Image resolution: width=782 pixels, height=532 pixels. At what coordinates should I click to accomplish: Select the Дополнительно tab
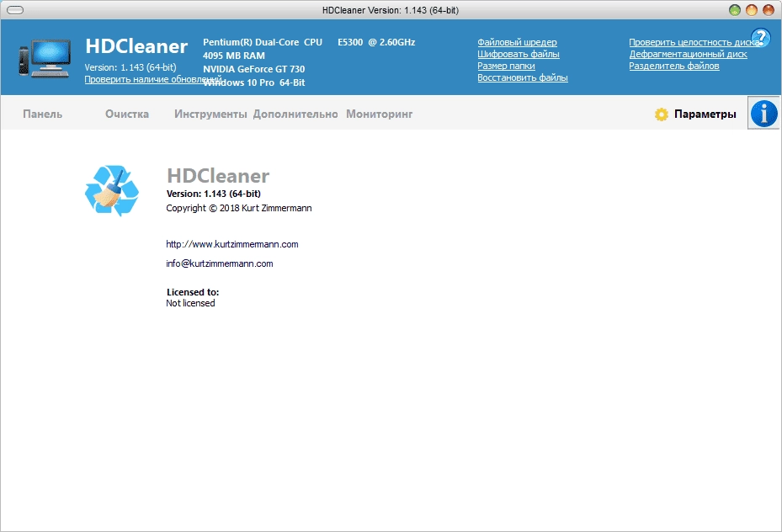coord(295,114)
